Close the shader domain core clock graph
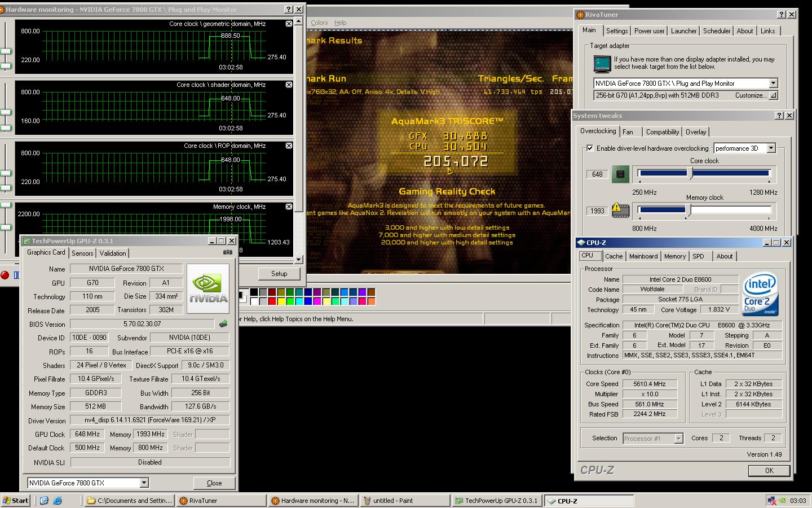Image resolution: width=812 pixels, height=508 pixels. [289, 85]
